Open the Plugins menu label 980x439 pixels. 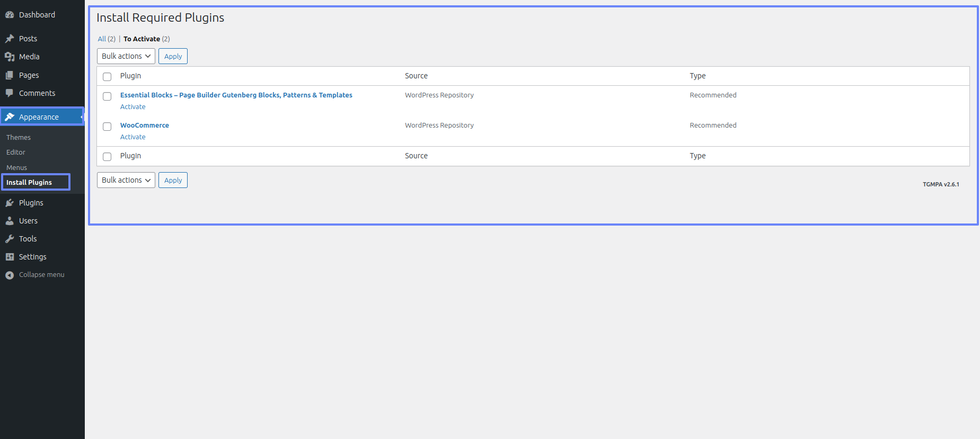click(x=31, y=203)
